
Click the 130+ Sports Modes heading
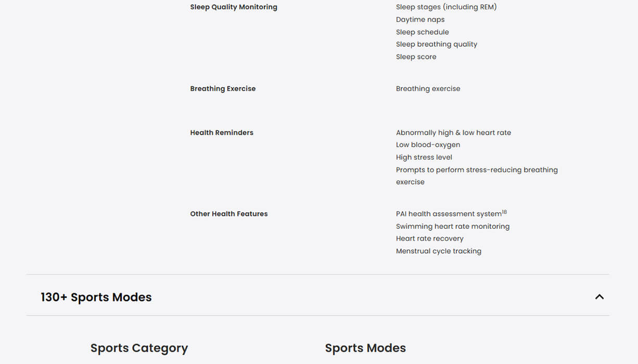click(x=96, y=297)
